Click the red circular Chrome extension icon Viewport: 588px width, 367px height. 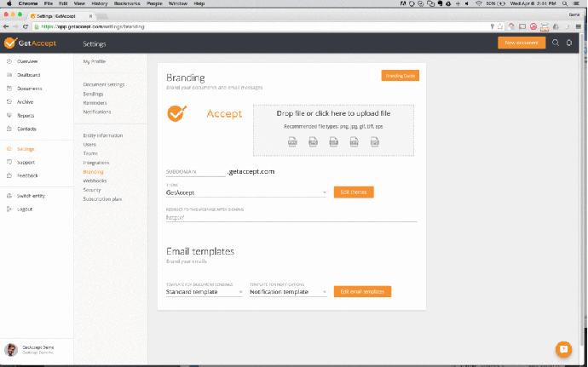tap(533, 26)
